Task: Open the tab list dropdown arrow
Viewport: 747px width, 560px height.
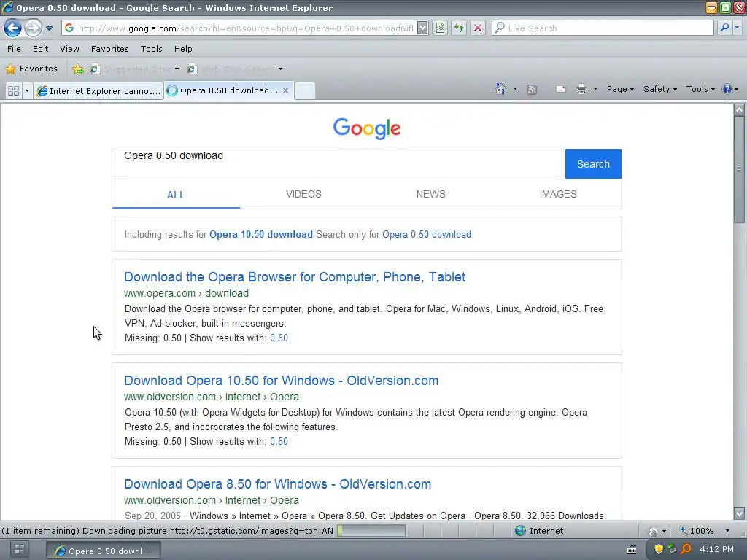Action: click(27, 90)
